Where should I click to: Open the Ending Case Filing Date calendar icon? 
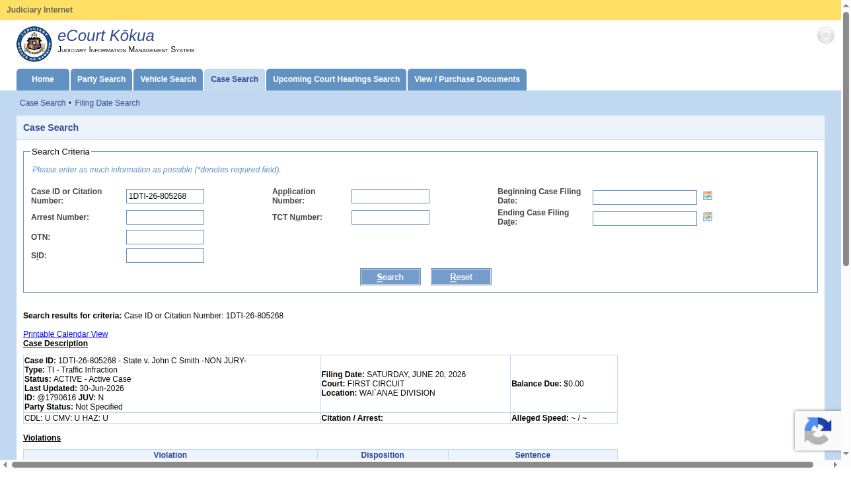[x=708, y=217]
